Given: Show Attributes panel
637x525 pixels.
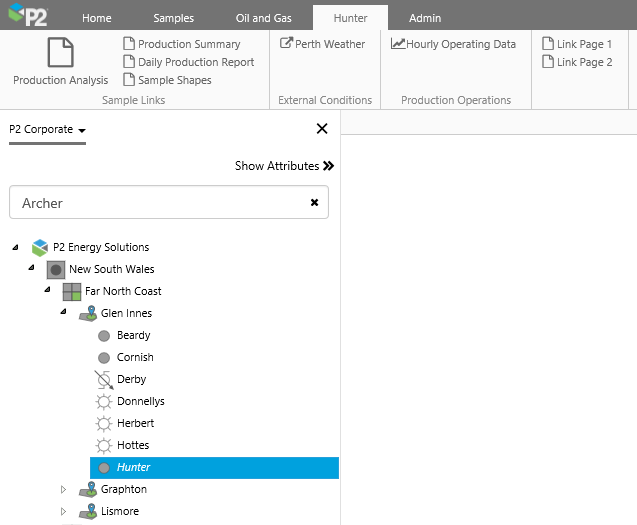Looking at the screenshot, I should 284,166.
